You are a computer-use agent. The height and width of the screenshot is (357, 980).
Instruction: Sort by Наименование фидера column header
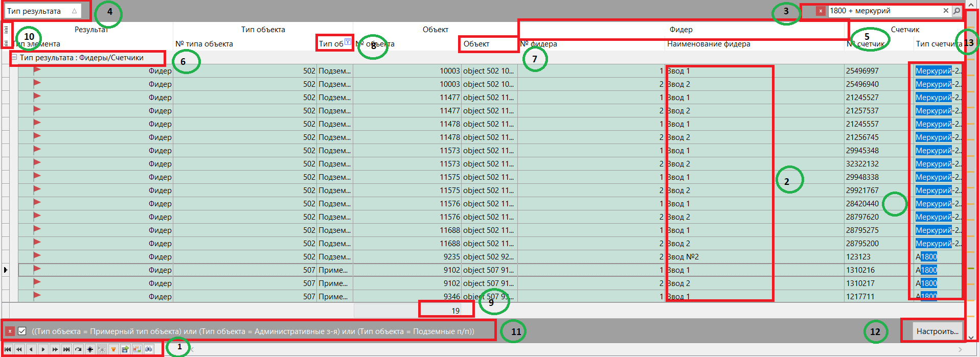point(709,44)
